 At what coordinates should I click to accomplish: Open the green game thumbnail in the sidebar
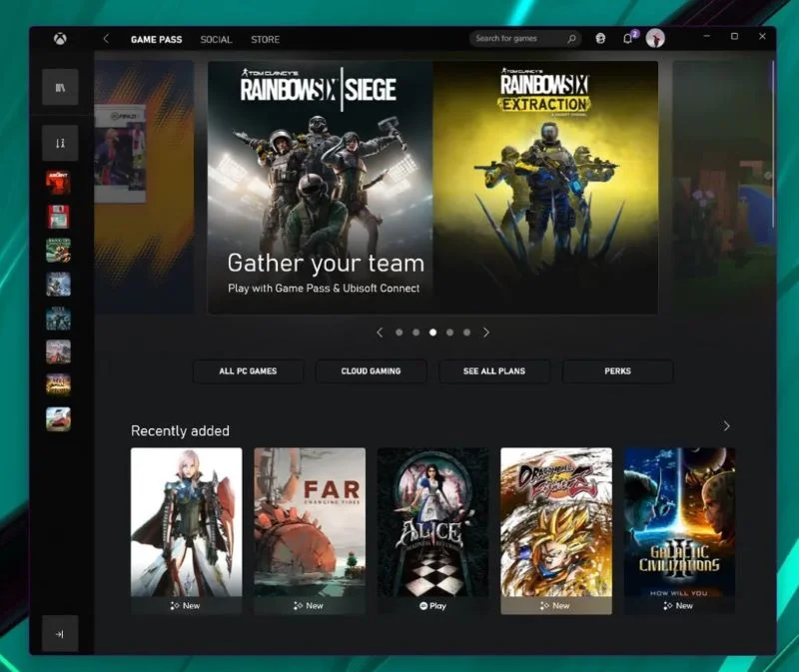tap(58, 251)
